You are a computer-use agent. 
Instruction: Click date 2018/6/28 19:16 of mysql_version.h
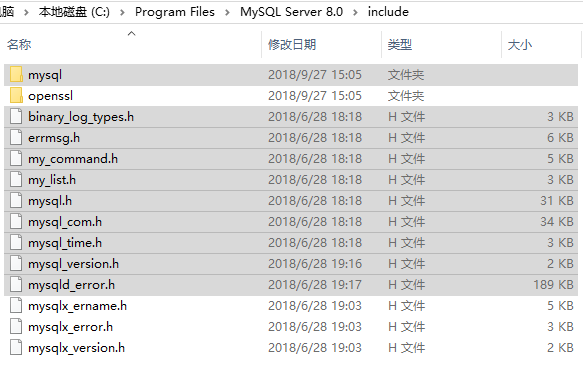pyautogui.click(x=315, y=264)
